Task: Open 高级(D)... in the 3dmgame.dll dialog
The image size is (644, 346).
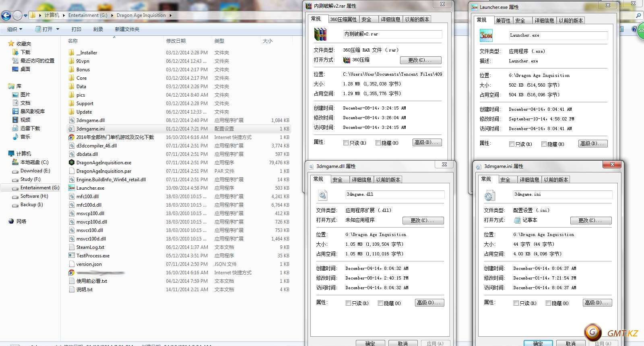Action: [x=429, y=303]
